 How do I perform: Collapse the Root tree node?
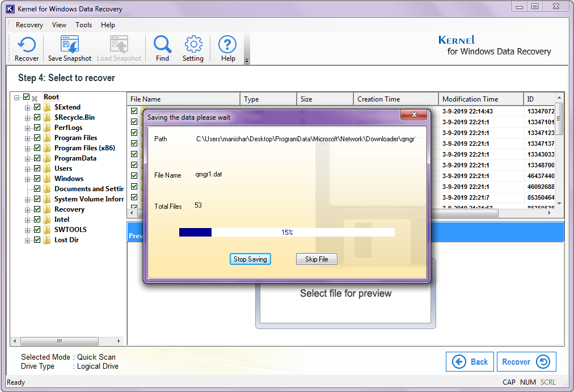[16, 98]
